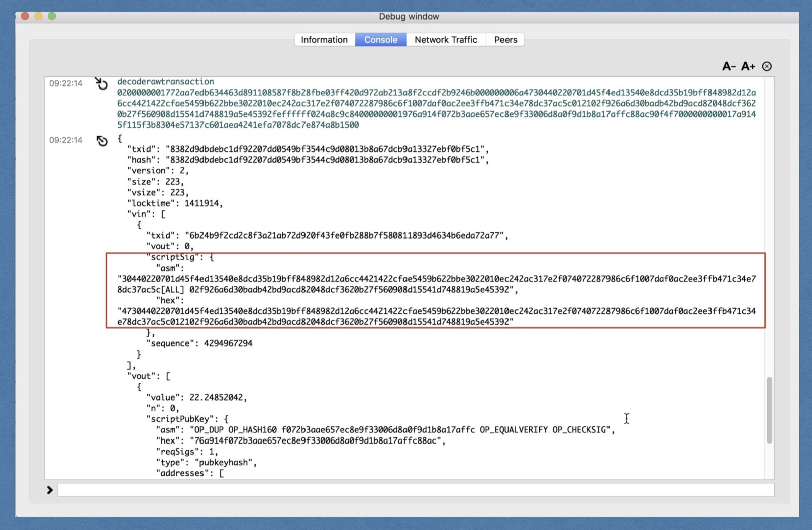Click the "size": 223 line
This screenshot has height=530, width=812.
pos(155,182)
